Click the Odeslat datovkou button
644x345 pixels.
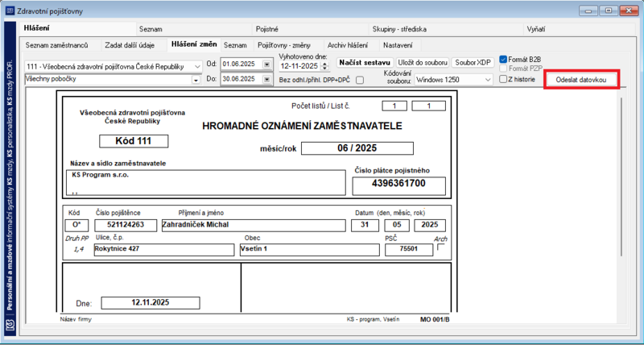(x=580, y=80)
